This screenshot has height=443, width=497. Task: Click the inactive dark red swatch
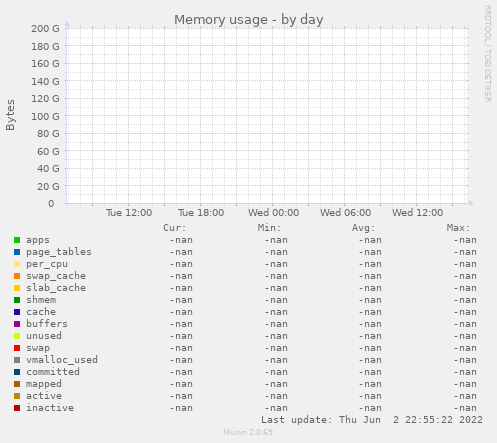(x=17, y=408)
